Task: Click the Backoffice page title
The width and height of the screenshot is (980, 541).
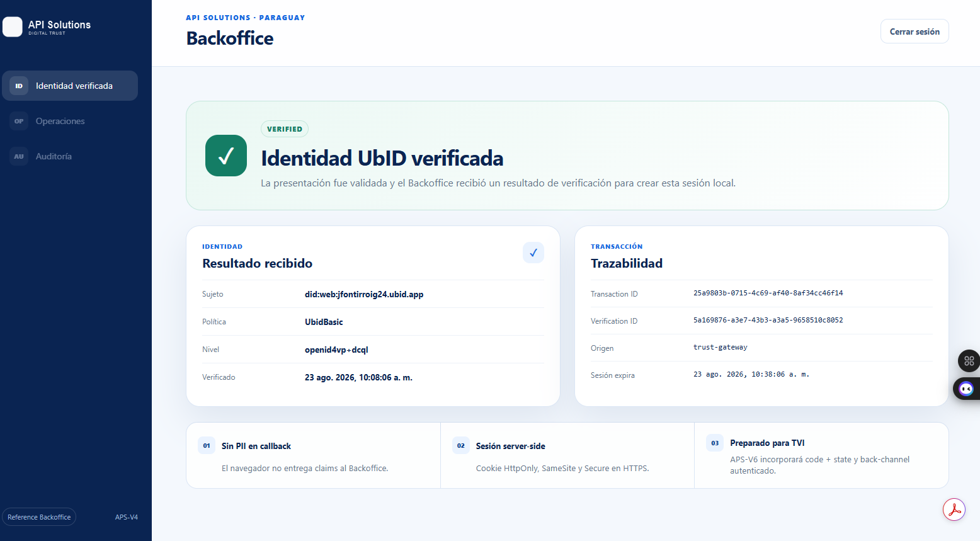Action: coord(230,38)
